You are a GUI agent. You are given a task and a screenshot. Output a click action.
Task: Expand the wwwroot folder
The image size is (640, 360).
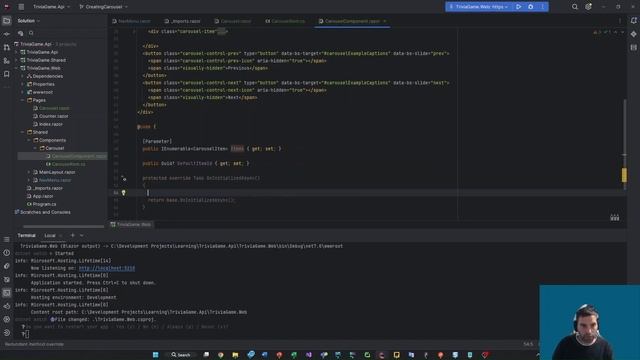(22, 92)
